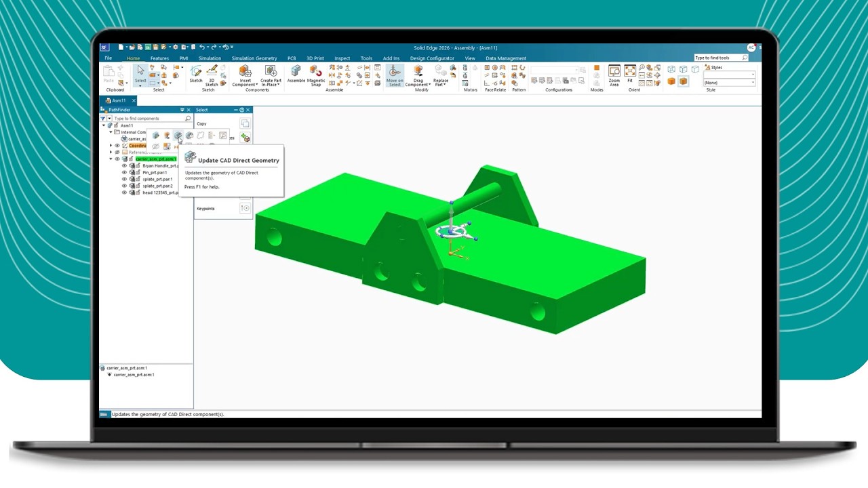Image resolution: width=868 pixels, height=488 pixels.
Task: Click the Assemble command icon
Action: [x=296, y=72]
